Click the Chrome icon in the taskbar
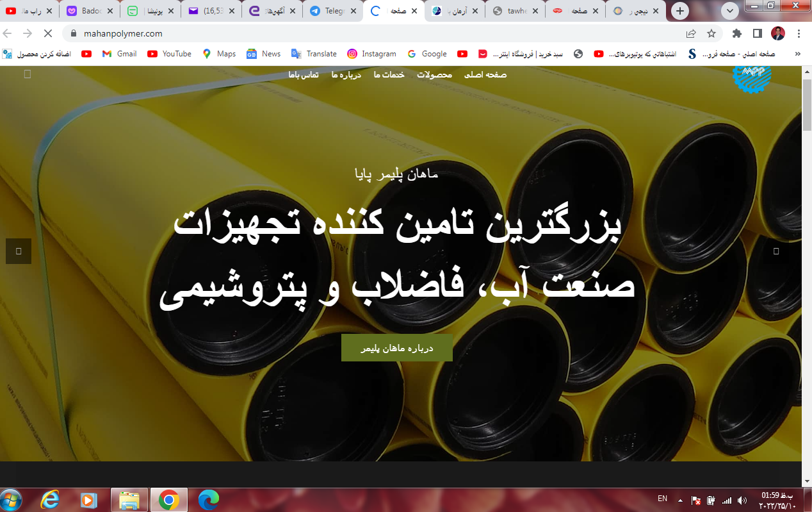812x512 pixels. [169, 500]
